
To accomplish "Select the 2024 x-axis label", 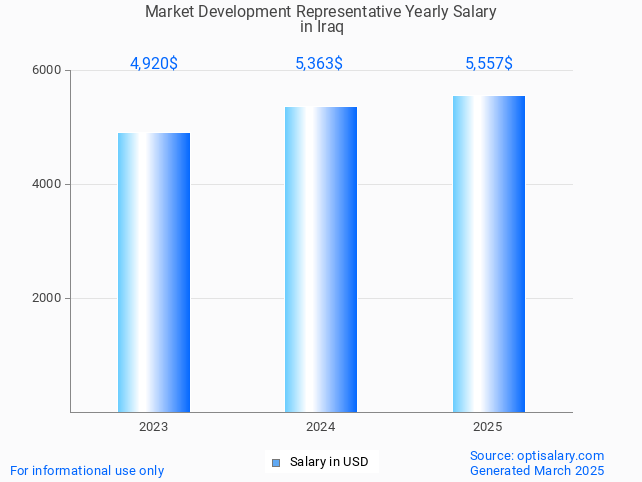I will coord(321,427).
